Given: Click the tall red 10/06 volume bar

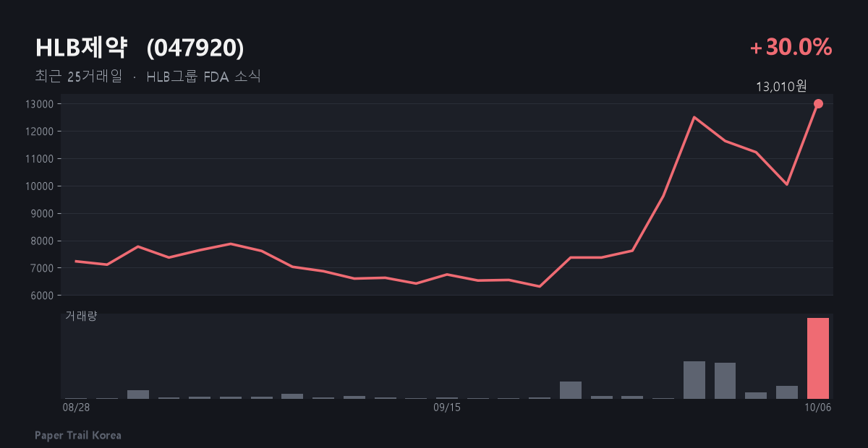Looking at the screenshot, I should [x=818, y=358].
